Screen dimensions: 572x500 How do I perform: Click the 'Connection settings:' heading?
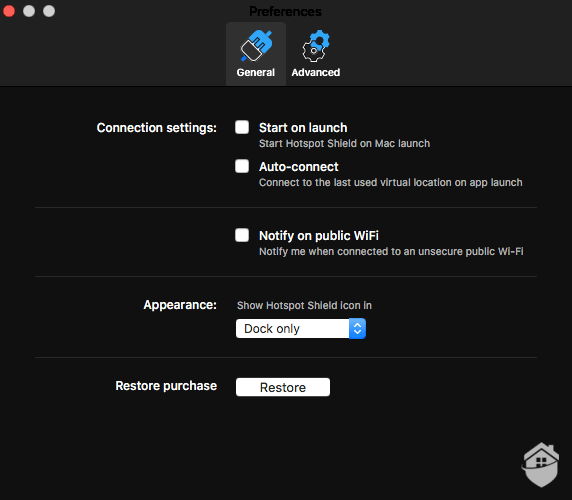pyautogui.click(x=156, y=128)
